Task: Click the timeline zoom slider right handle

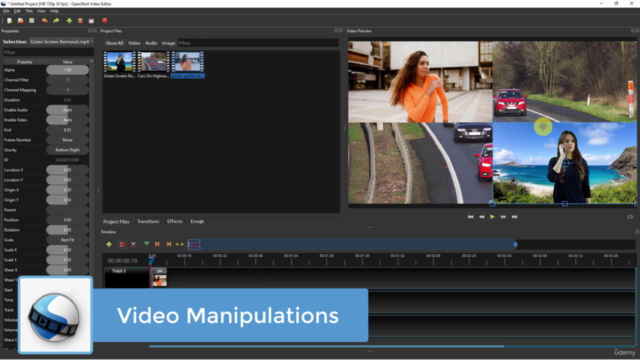Action: click(516, 244)
